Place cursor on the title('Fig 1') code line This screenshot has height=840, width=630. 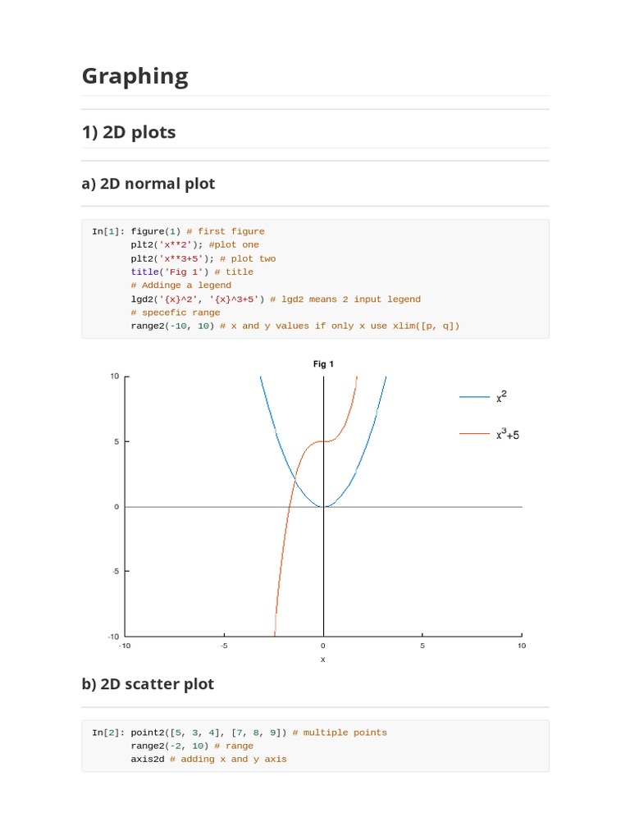pos(192,272)
